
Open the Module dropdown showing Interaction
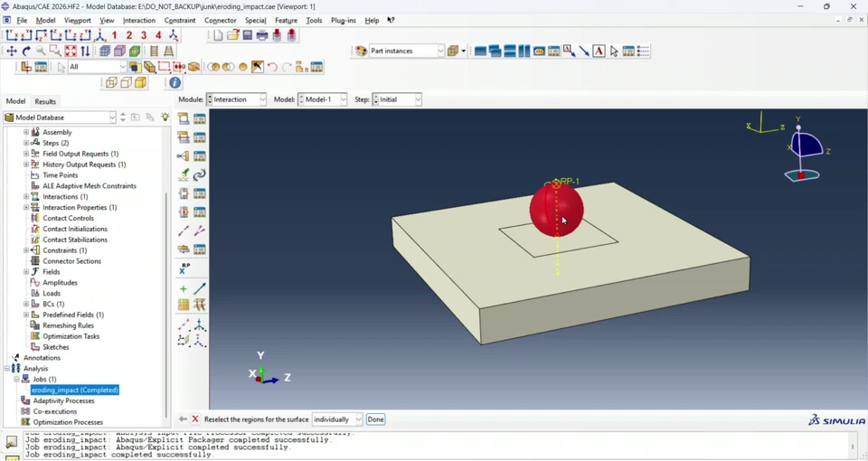tap(236, 99)
